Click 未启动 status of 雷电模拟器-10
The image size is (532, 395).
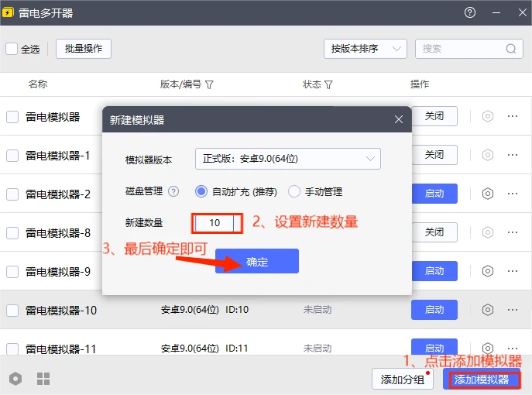[x=317, y=310]
